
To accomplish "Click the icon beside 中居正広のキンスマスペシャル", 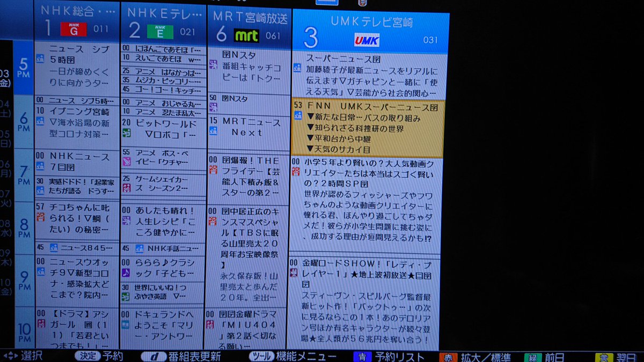I will point(213,221).
